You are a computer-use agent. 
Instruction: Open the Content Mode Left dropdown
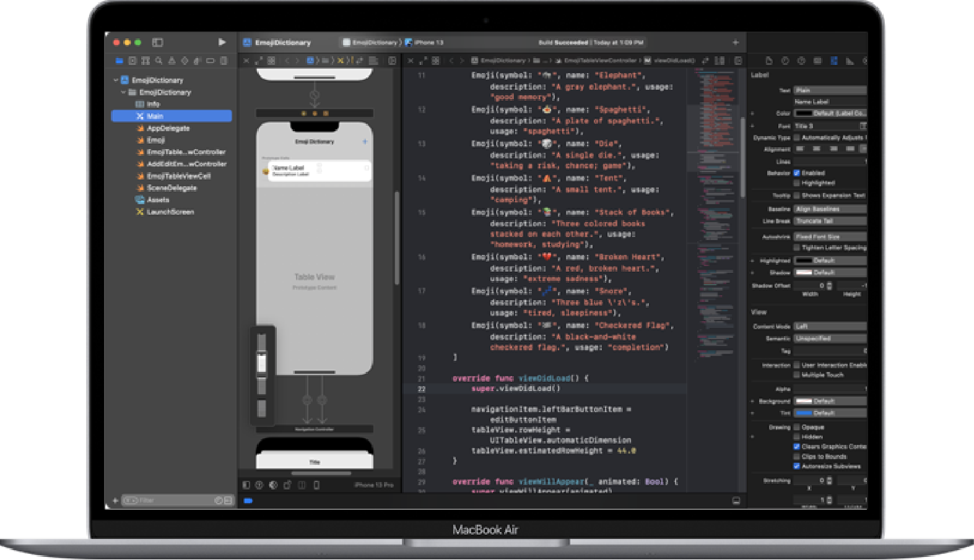(x=830, y=327)
